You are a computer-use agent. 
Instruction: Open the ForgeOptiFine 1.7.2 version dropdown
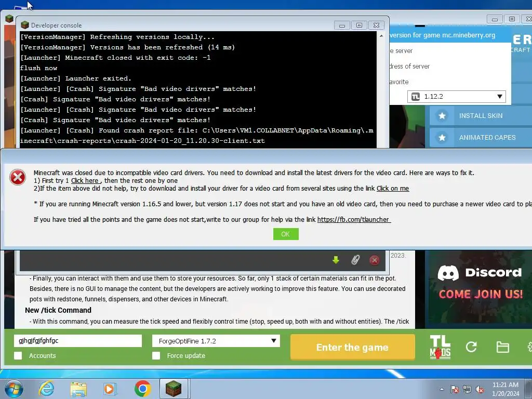(216, 341)
